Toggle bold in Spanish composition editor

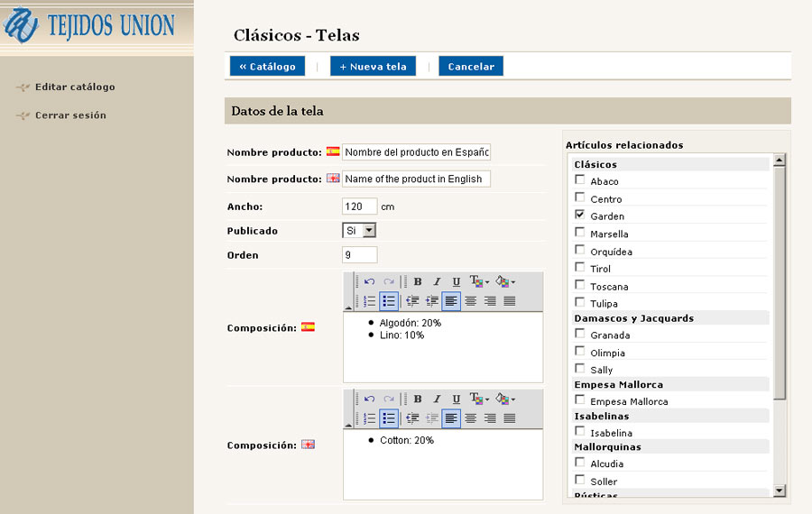pyautogui.click(x=418, y=281)
